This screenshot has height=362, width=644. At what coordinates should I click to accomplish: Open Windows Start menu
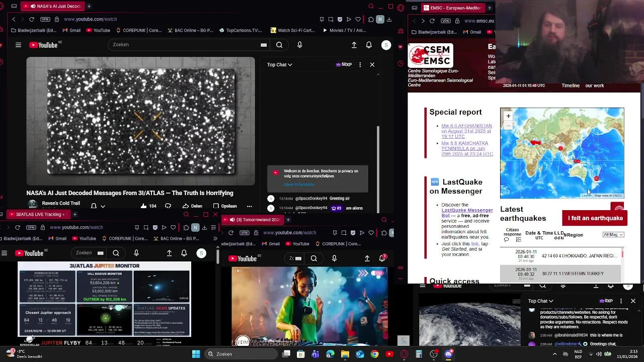(x=196, y=354)
